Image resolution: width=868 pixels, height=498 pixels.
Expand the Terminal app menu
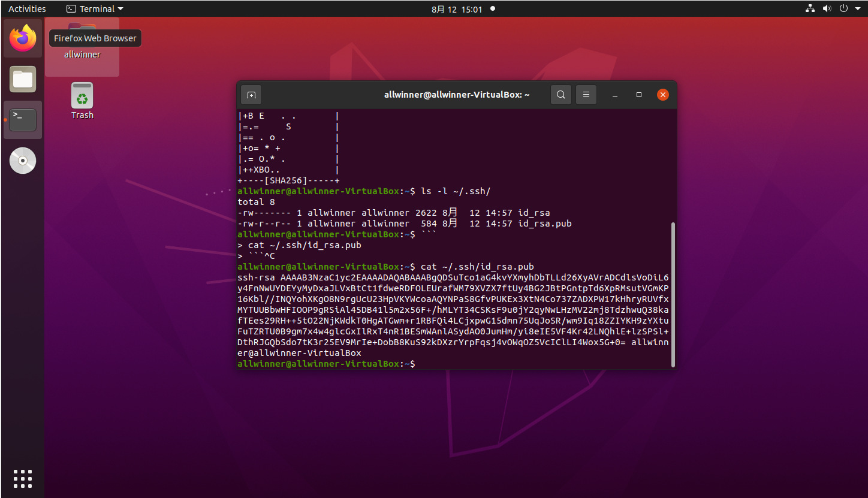94,8
